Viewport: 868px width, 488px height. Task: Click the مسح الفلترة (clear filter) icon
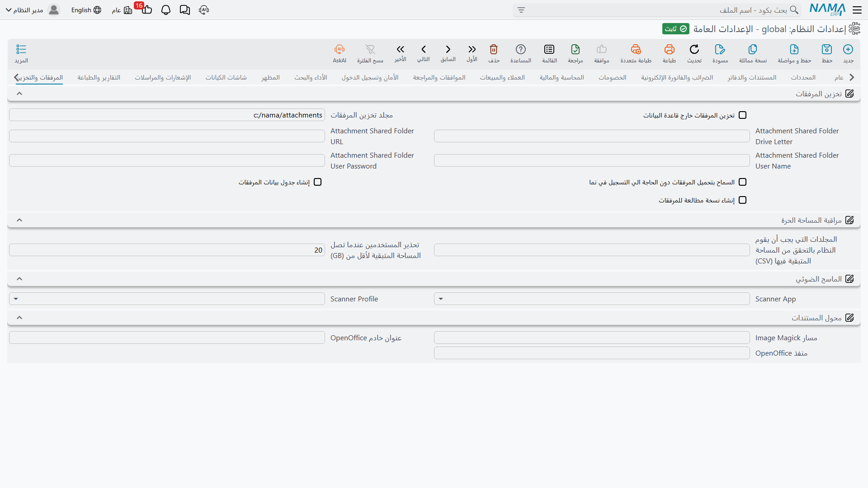pos(370,49)
